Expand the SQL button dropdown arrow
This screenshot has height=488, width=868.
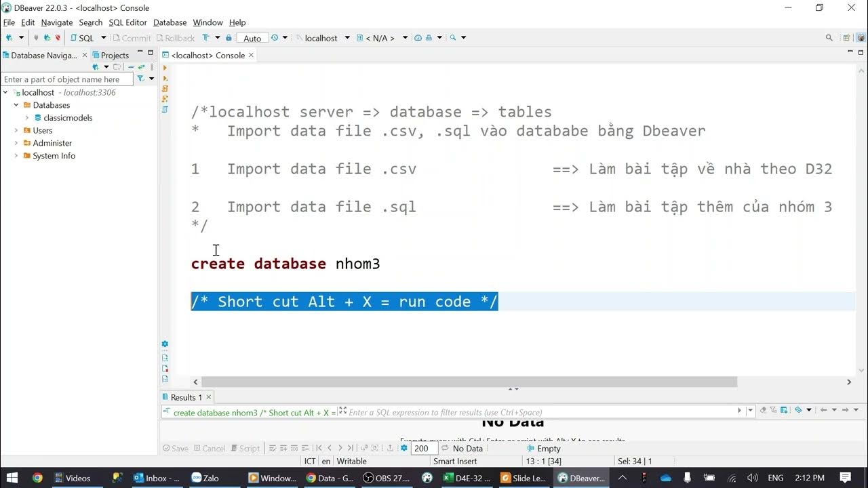pos(104,38)
